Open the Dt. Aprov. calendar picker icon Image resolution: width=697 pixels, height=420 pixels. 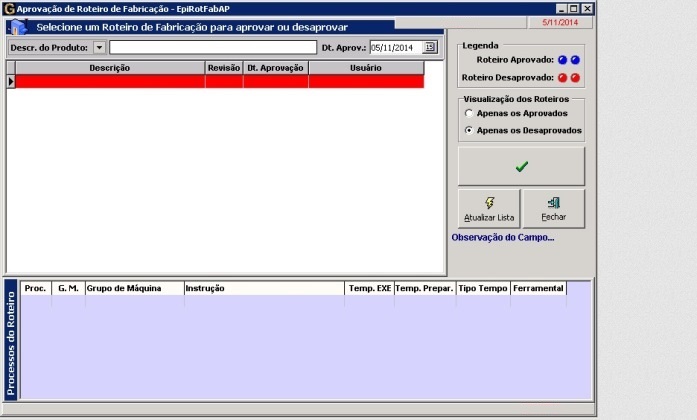429,47
